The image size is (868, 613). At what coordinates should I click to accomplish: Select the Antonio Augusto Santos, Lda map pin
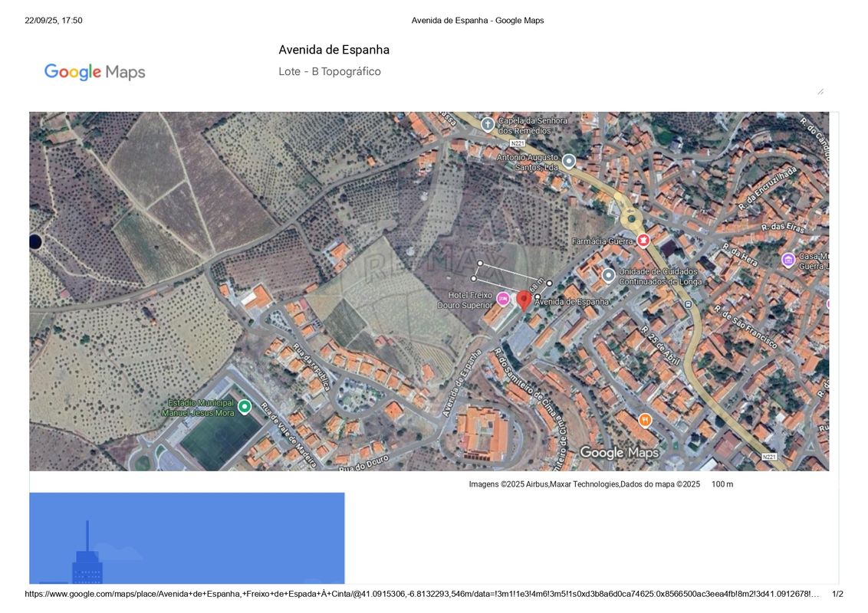tap(569, 161)
